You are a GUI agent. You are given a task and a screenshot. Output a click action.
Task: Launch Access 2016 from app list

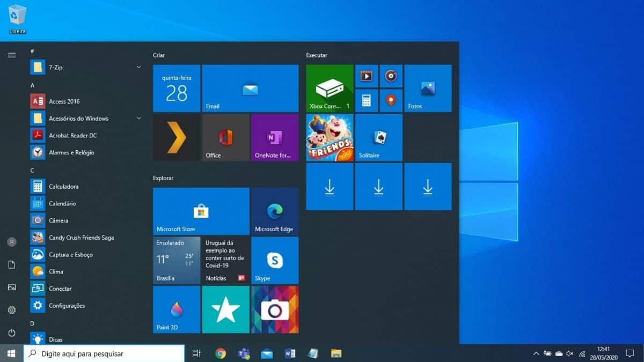pyautogui.click(x=86, y=101)
